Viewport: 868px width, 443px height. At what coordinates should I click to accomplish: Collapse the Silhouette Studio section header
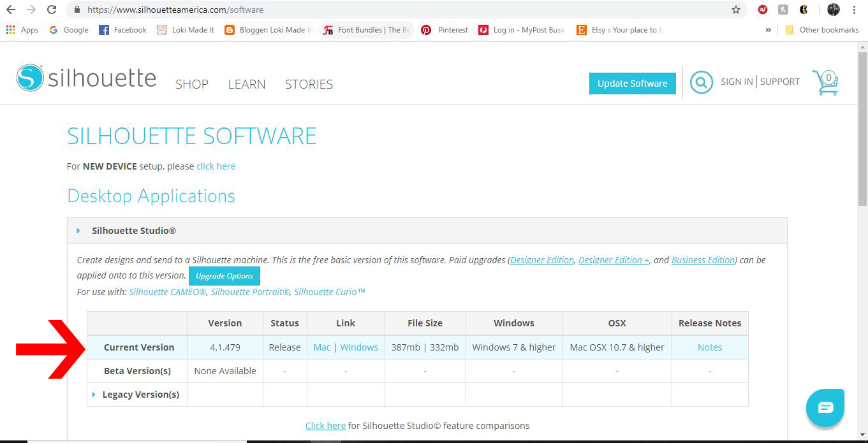(x=427, y=231)
